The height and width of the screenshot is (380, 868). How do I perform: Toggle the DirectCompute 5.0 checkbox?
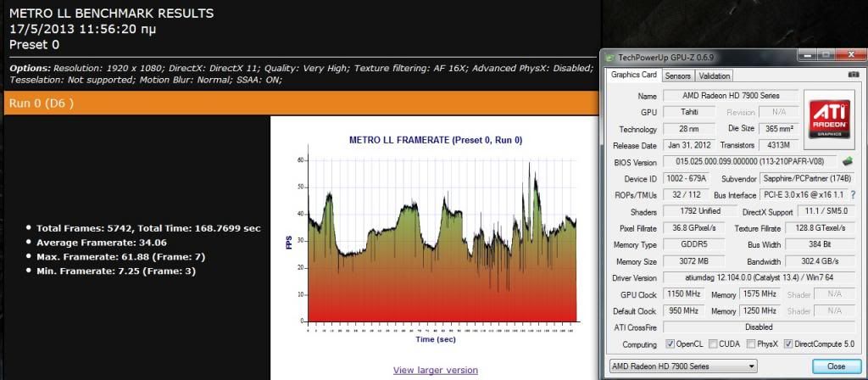(x=788, y=344)
